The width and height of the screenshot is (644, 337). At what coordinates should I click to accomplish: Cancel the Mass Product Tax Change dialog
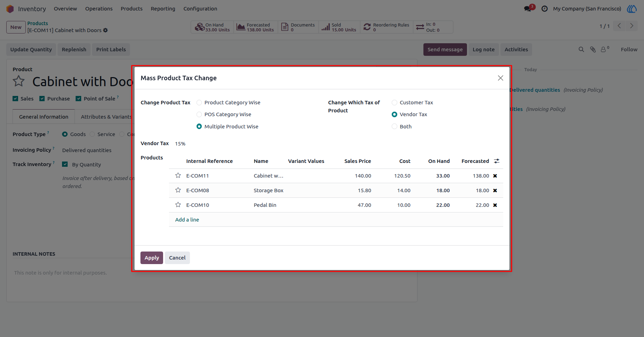(177, 258)
